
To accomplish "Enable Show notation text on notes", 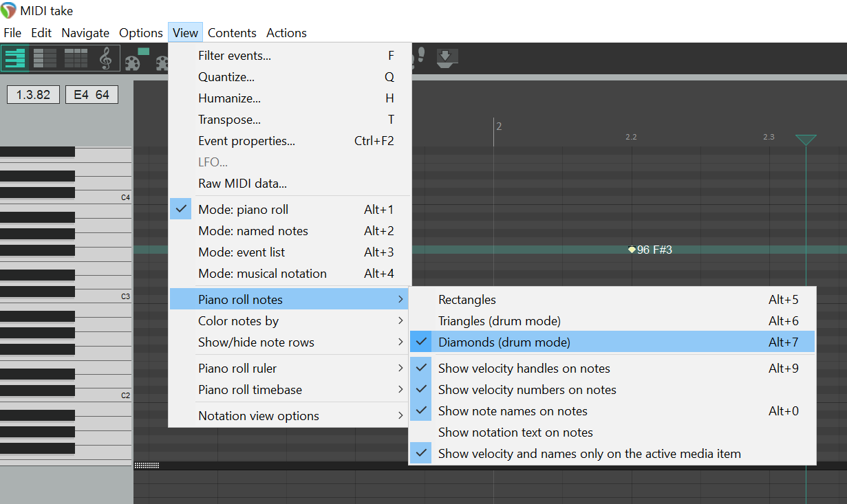I will (515, 432).
